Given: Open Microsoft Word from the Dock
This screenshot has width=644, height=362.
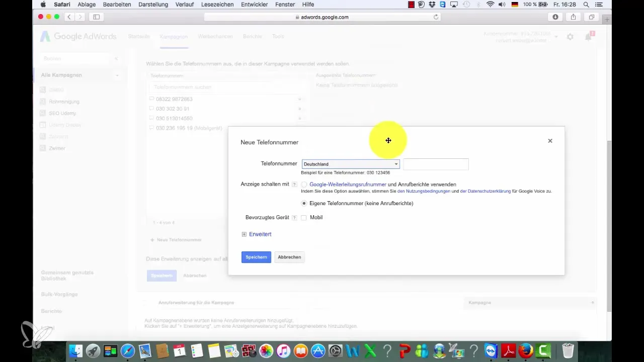Looking at the screenshot, I should (353, 350).
